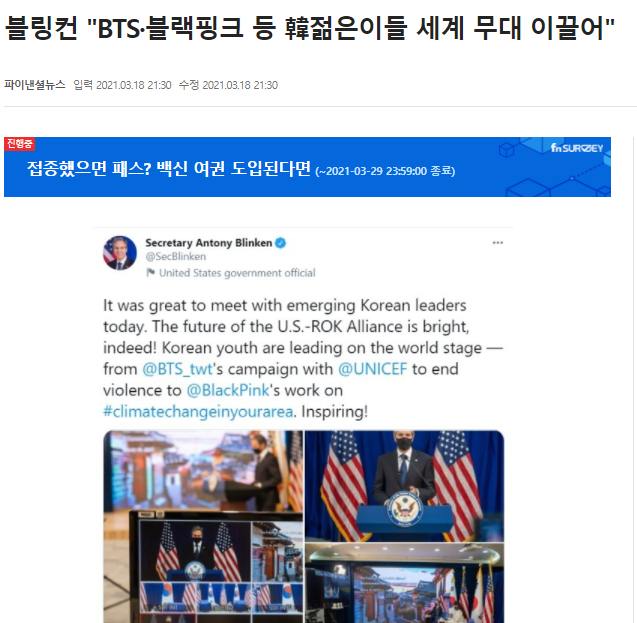The height and width of the screenshot is (623, 637).
Task: Open the bottom-right conference room photo
Action: 404,583
